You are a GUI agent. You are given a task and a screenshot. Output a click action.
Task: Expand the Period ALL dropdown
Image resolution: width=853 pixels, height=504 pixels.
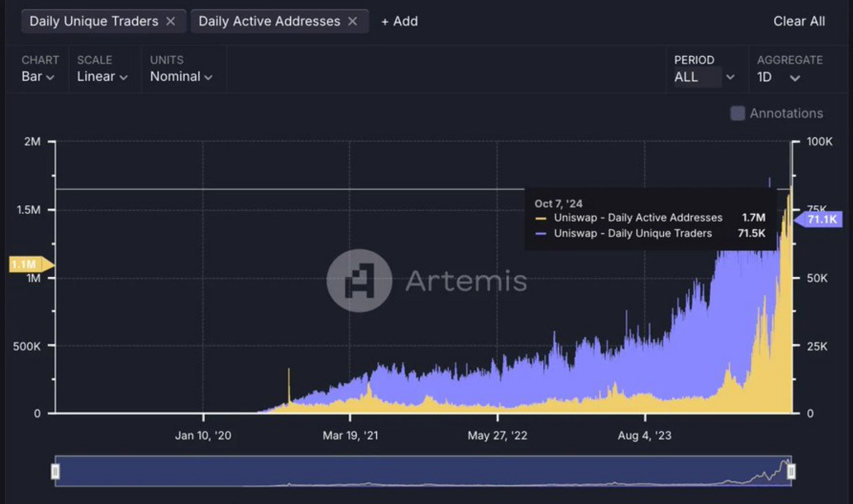point(704,77)
